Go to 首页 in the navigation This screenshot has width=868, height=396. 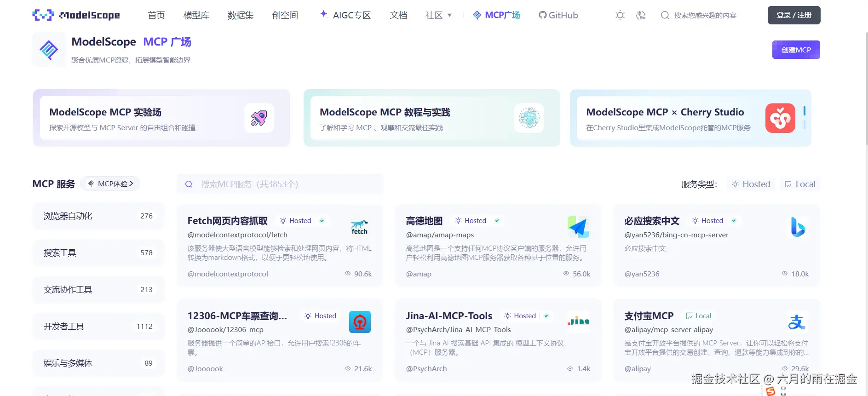pyautogui.click(x=156, y=15)
